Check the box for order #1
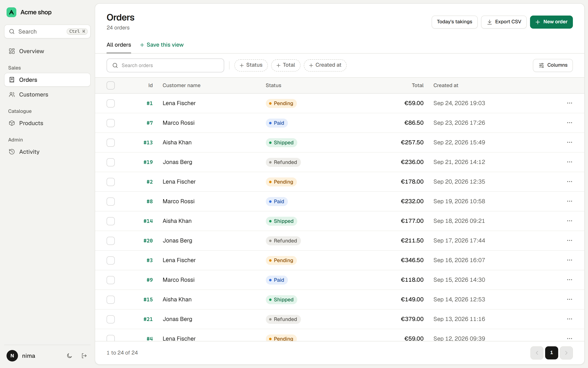The height and width of the screenshot is (368, 588). pyautogui.click(x=110, y=103)
